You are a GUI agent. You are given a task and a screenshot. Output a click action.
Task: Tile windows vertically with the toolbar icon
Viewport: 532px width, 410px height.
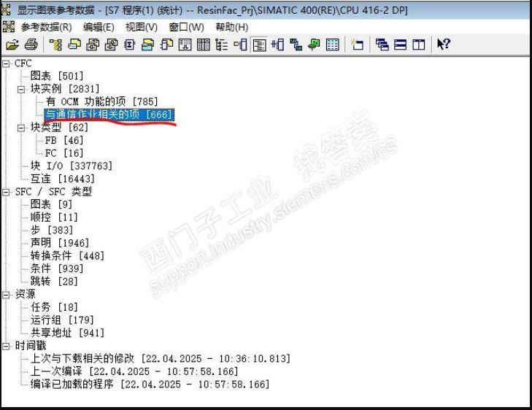pos(419,45)
